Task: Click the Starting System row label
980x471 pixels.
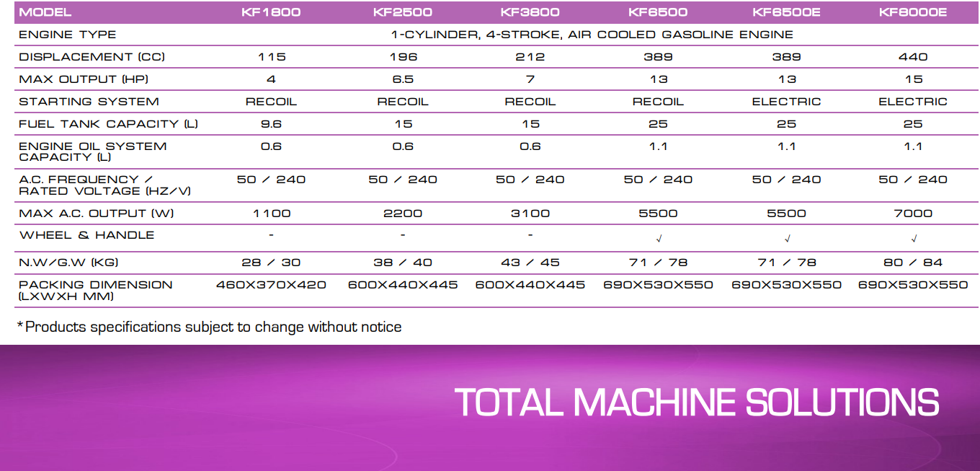Action: (89, 102)
